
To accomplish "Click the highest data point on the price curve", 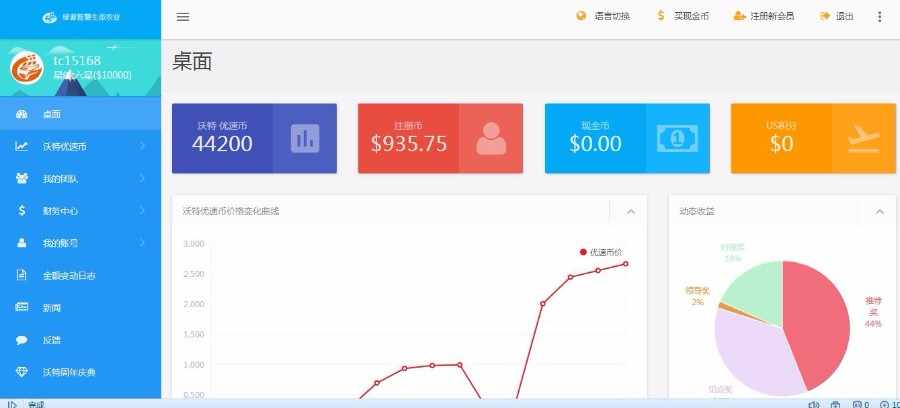I will 626,264.
